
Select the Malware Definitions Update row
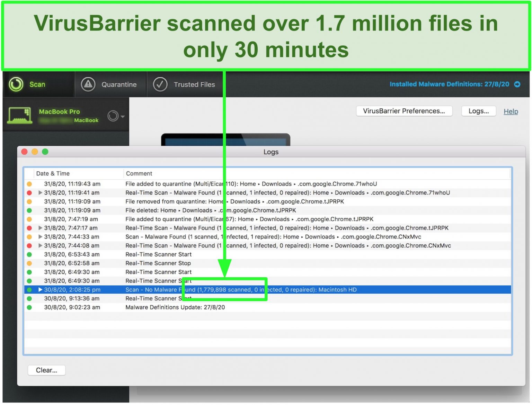268,307
